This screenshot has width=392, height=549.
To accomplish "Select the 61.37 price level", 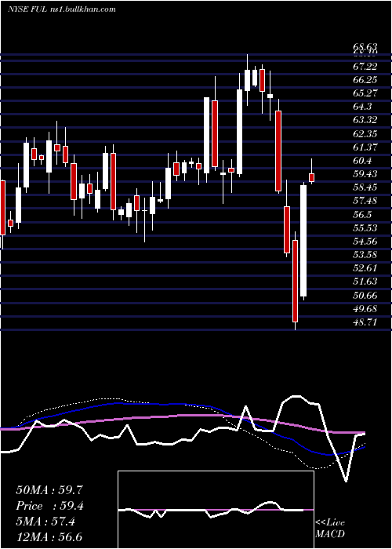I will [365, 147].
